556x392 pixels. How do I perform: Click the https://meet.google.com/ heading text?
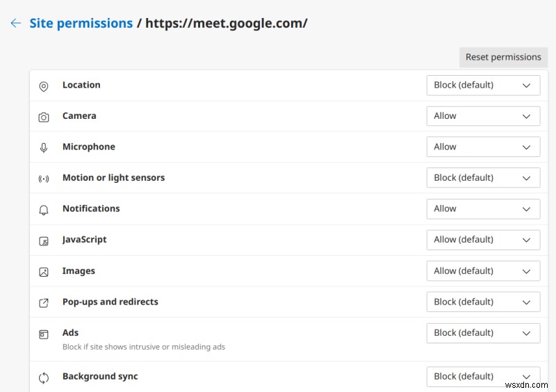[227, 24]
